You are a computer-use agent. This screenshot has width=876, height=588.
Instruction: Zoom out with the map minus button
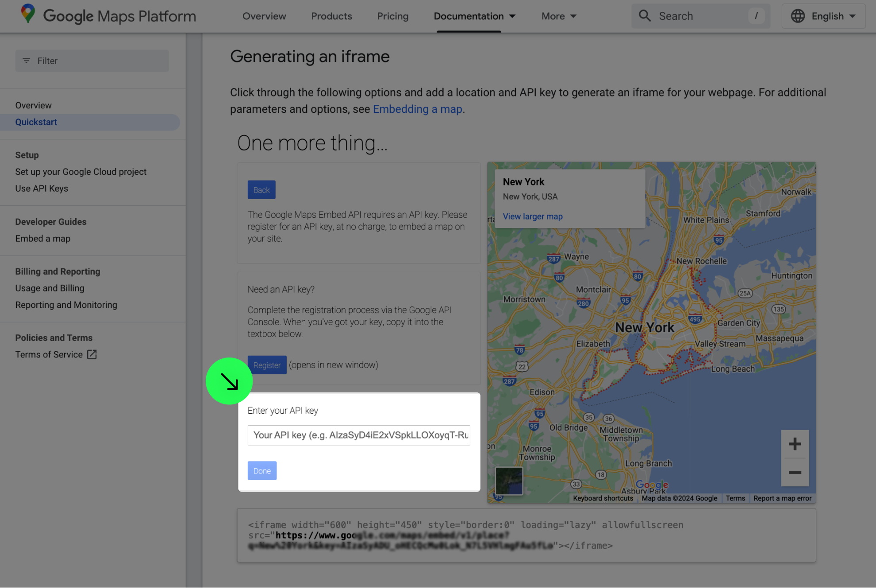[795, 473]
